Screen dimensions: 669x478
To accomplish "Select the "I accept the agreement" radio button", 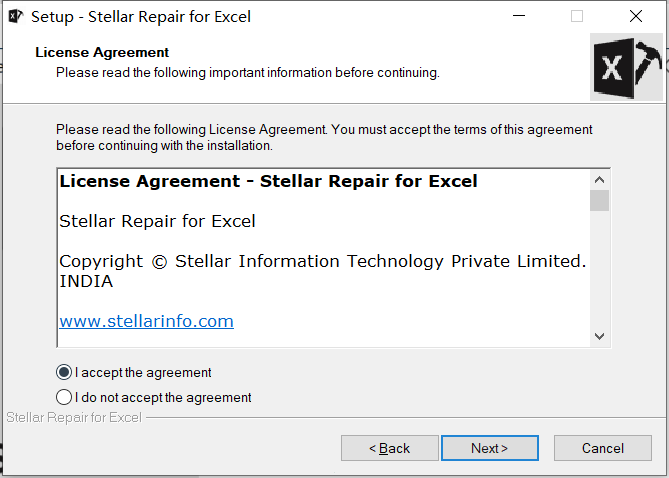I will 64,372.
